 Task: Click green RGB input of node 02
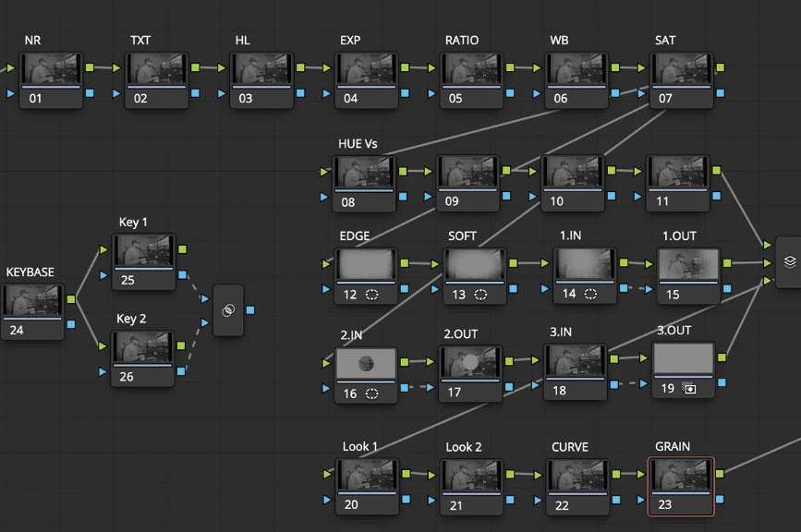(117, 67)
